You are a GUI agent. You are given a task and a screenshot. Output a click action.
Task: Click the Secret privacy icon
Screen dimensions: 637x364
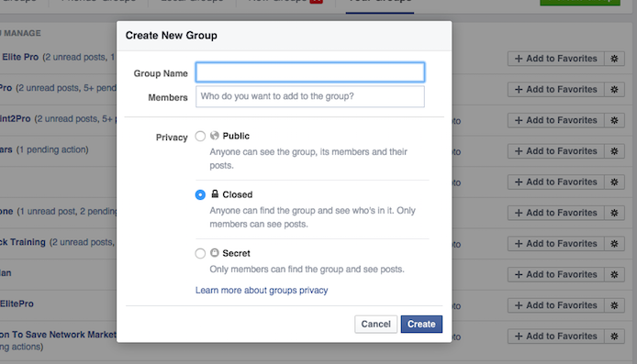click(x=215, y=253)
